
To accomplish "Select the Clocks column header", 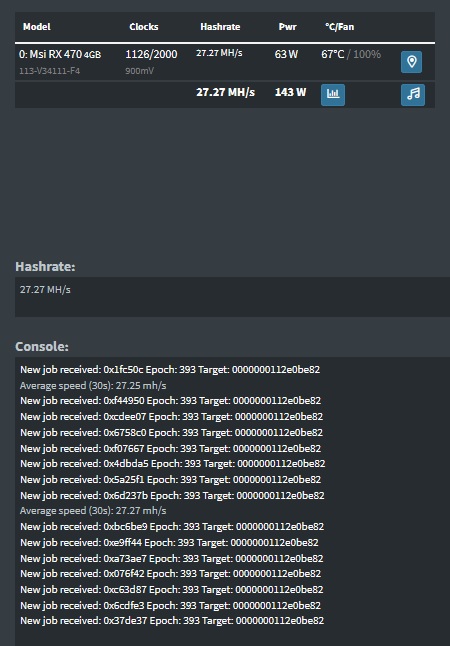I will click(144, 27).
